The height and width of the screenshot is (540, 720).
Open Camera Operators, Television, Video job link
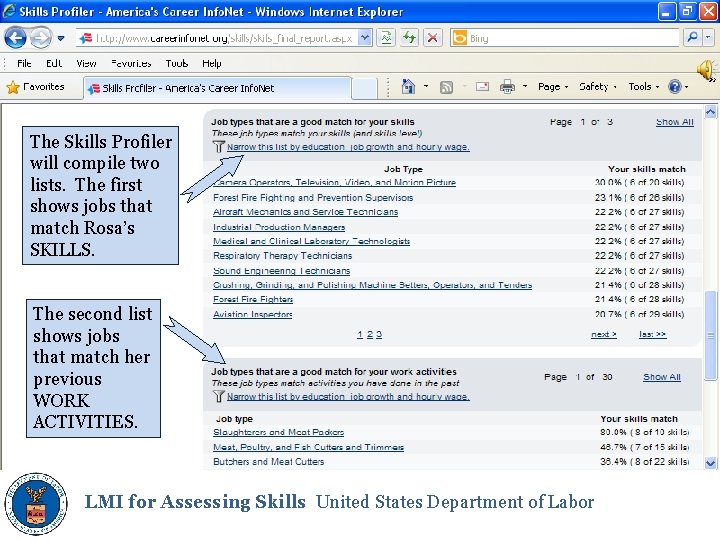(334, 182)
